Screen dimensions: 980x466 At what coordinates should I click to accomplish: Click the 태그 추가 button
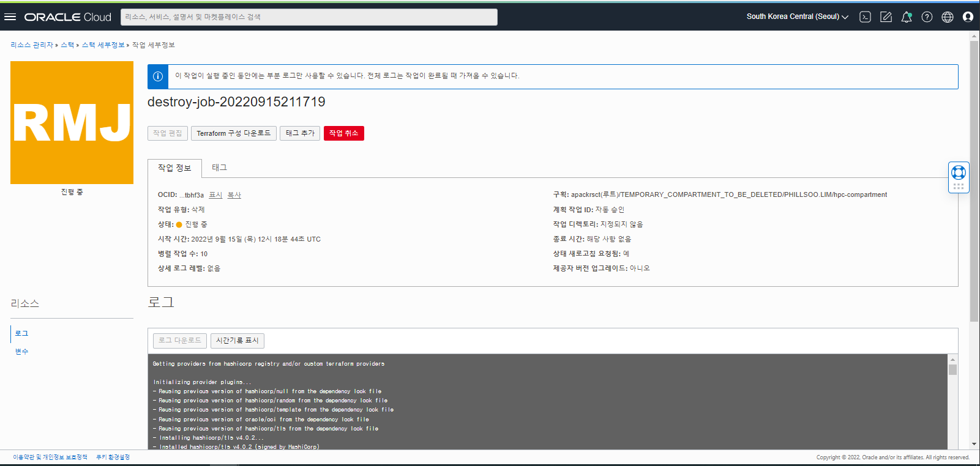coord(300,133)
